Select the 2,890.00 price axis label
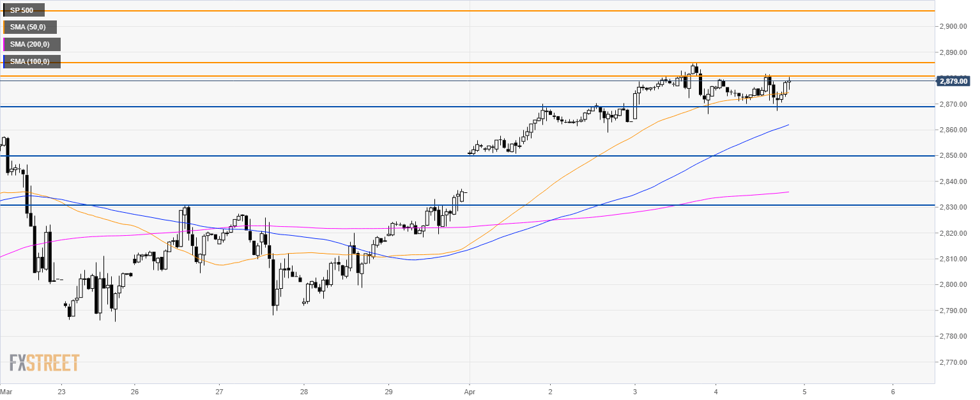 [x=953, y=52]
